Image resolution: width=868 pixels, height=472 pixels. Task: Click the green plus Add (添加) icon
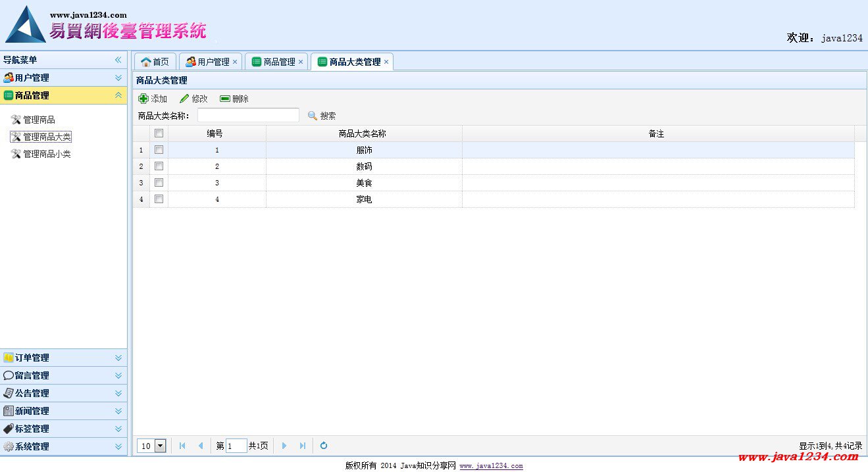click(143, 99)
